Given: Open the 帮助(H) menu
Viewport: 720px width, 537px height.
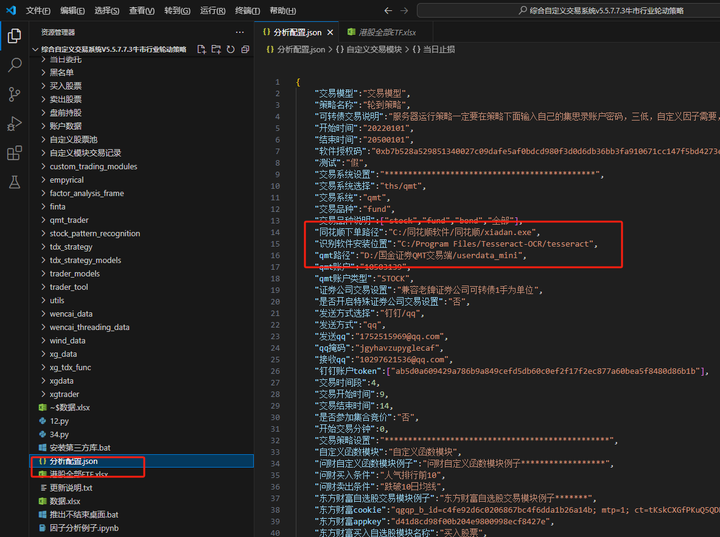Looking at the screenshot, I should (x=282, y=10).
